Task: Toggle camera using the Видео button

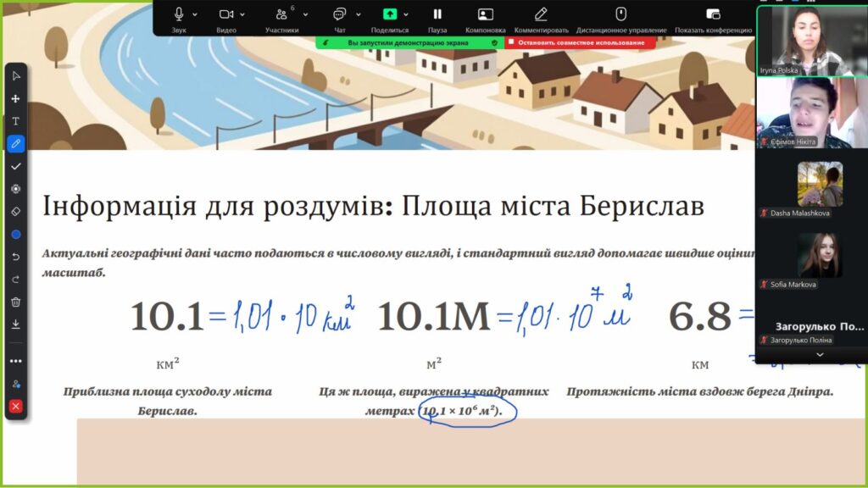Action: pyautogui.click(x=226, y=15)
